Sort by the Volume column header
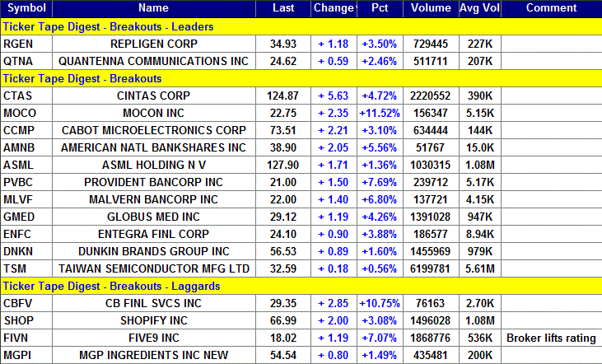This screenshot has width=602, height=364. tap(431, 8)
